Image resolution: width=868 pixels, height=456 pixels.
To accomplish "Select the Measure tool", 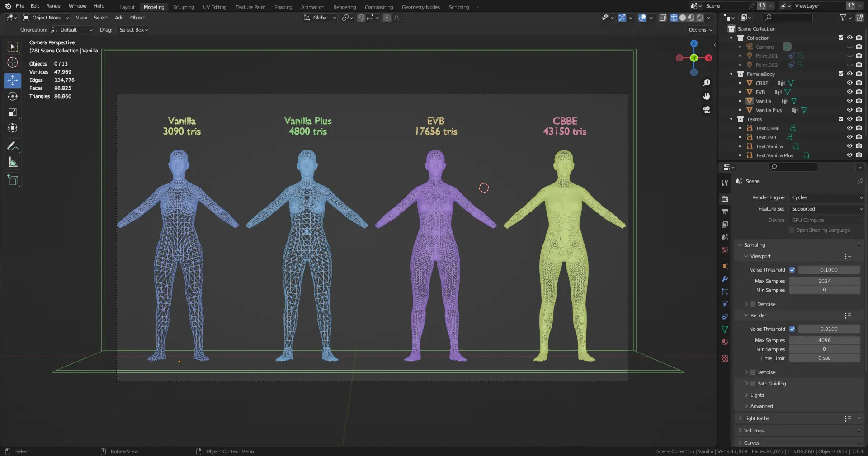I will click(13, 162).
